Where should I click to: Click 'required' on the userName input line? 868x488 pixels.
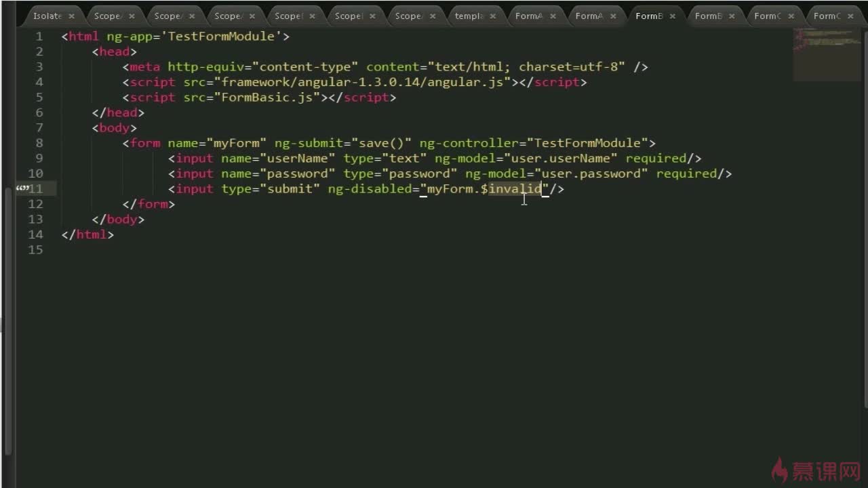pyautogui.click(x=656, y=158)
